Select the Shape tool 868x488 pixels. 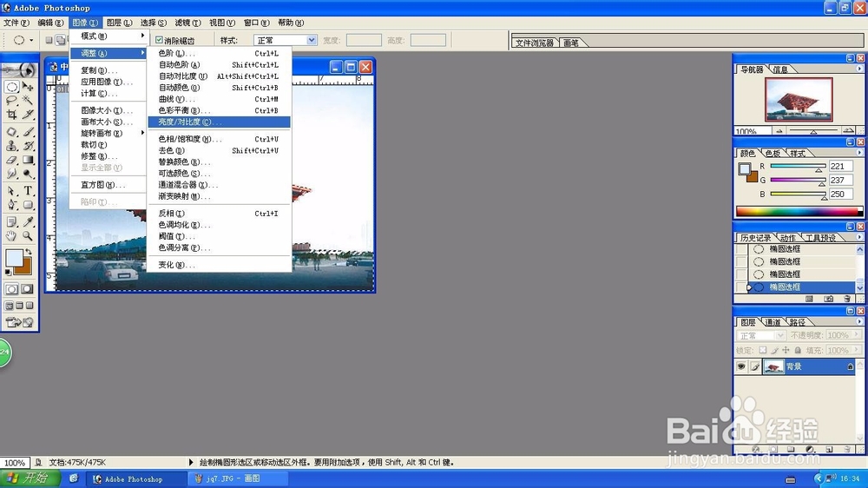pos(28,204)
